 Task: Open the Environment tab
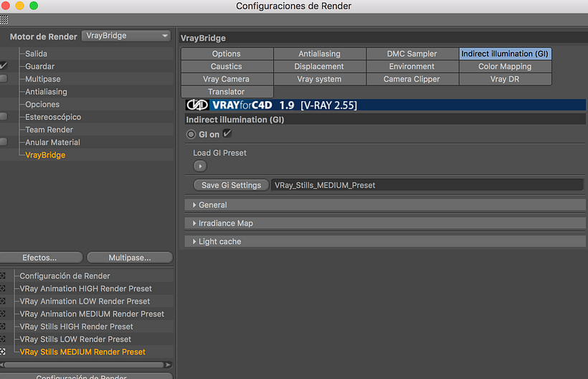coord(412,67)
